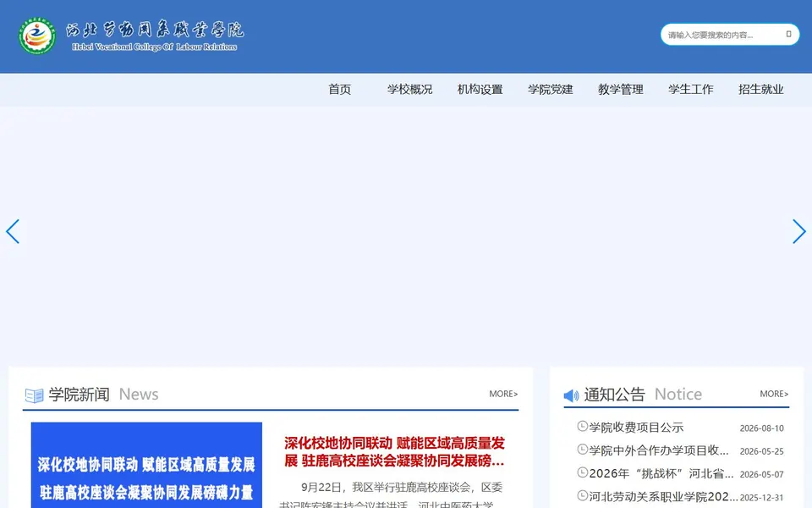Image resolution: width=812 pixels, height=508 pixels.
Task: Click date 2025-12-31
Action: (x=762, y=498)
